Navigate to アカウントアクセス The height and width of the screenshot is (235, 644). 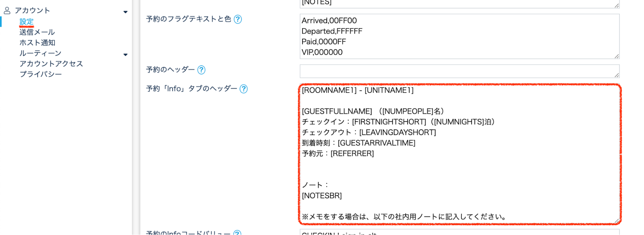51,64
